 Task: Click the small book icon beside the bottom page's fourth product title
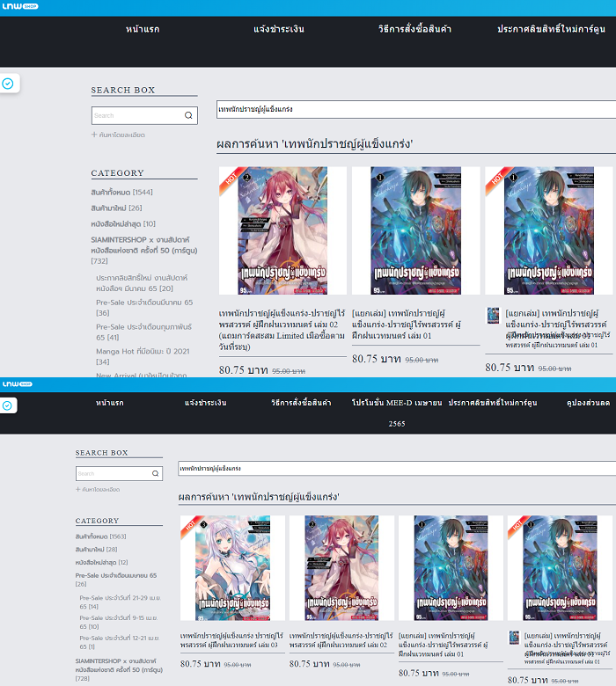(x=514, y=638)
